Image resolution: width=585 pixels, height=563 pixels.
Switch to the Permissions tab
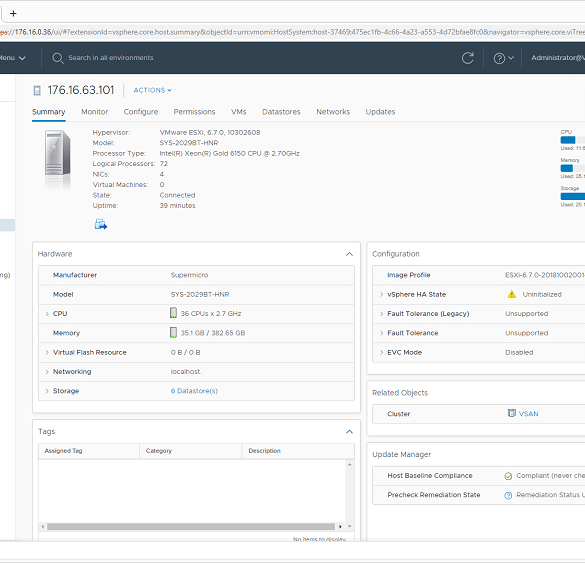click(194, 112)
